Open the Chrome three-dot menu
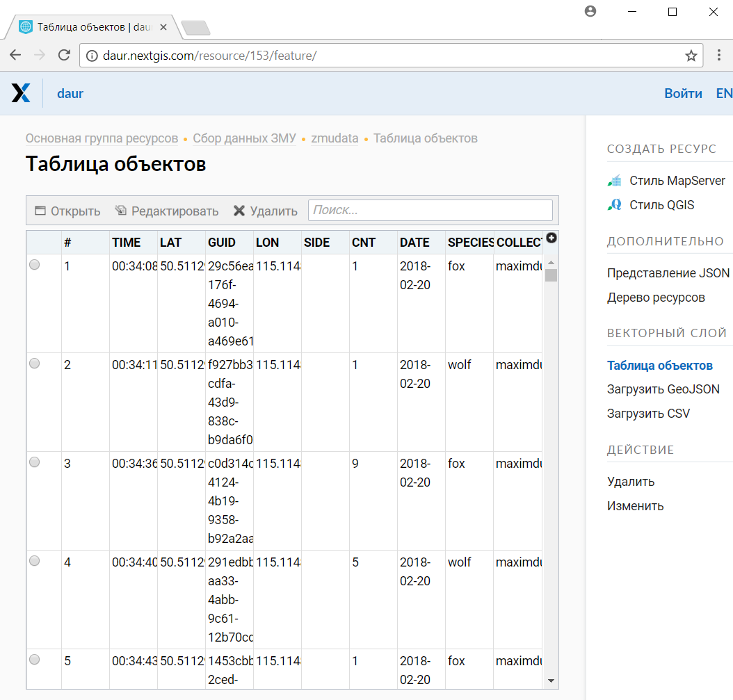This screenshot has height=700, width=733. click(x=719, y=56)
